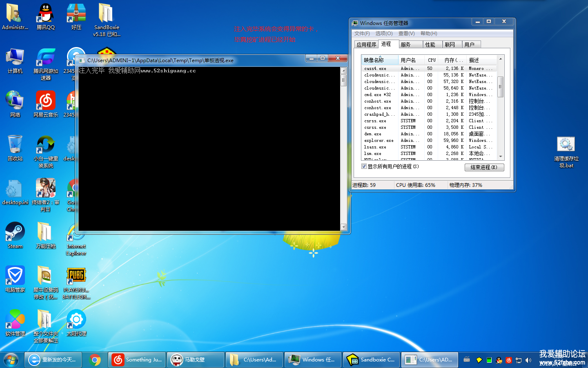Open 重新发的今天... IE taskbar button
Image resolution: width=588 pixels, height=368 pixels.
coord(53,360)
